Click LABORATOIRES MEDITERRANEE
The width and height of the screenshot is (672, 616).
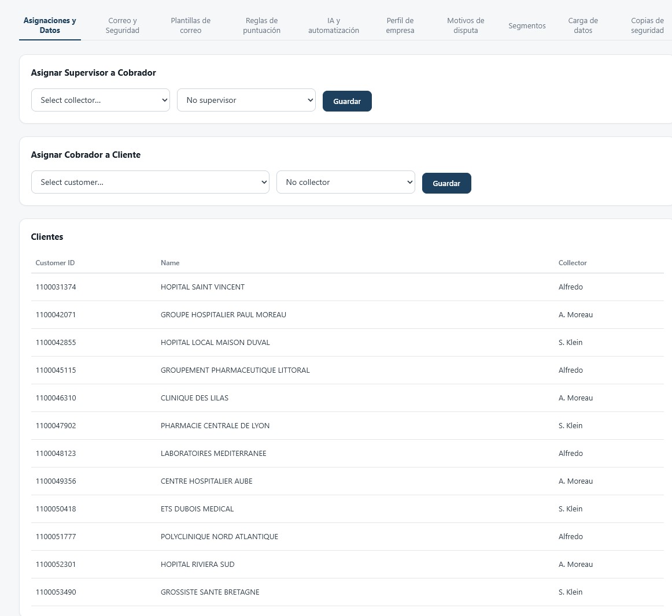[213, 453]
